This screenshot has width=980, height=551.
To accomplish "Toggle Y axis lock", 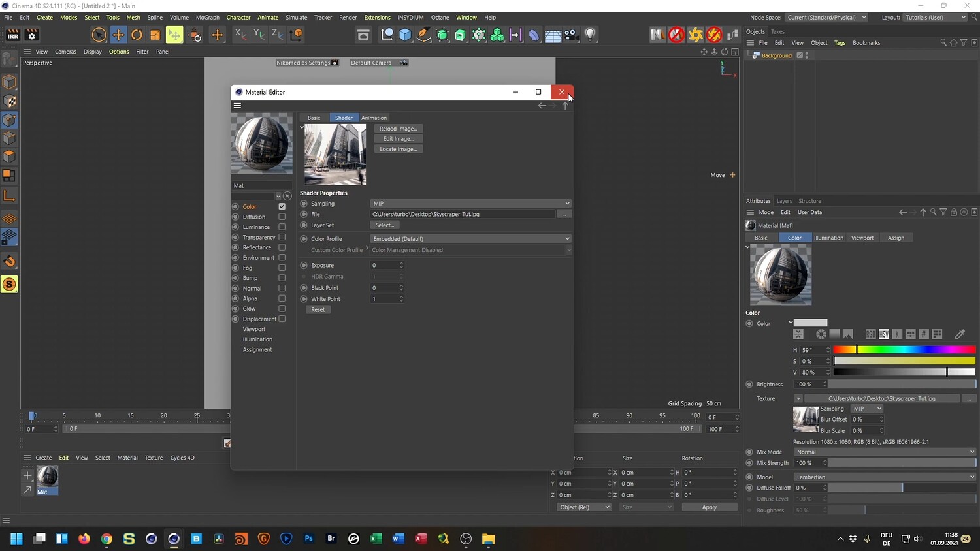I will (259, 35).
